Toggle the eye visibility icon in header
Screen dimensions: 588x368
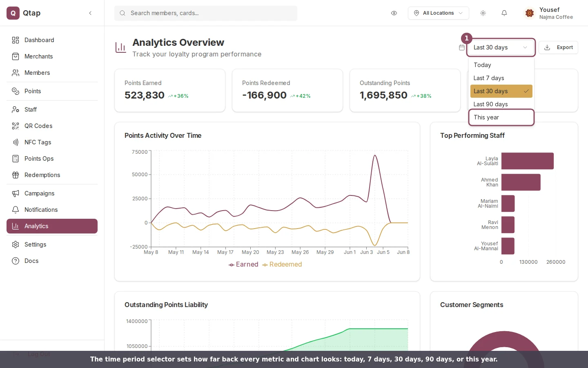(x=394, y=13)
